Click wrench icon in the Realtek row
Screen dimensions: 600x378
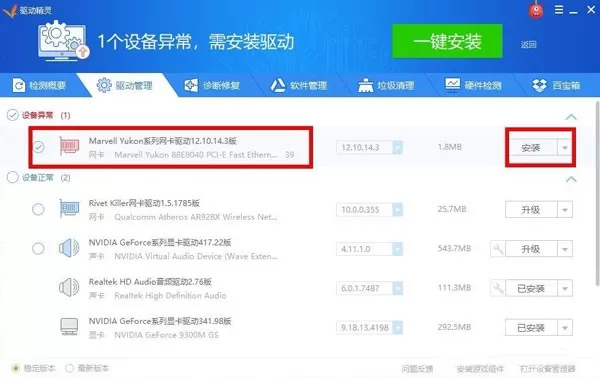[x=498, y=288]
